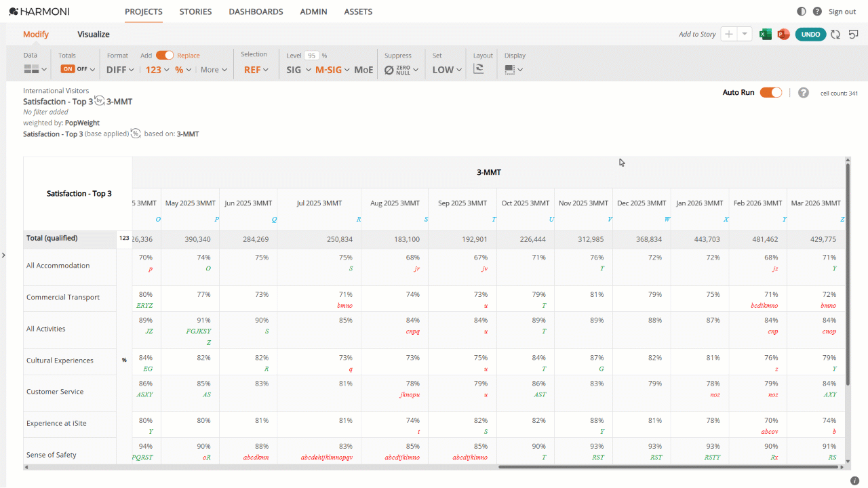This screenshot has width=868, height=488.
Task: Open the ADMIN menu
Action: pos(313,12)
